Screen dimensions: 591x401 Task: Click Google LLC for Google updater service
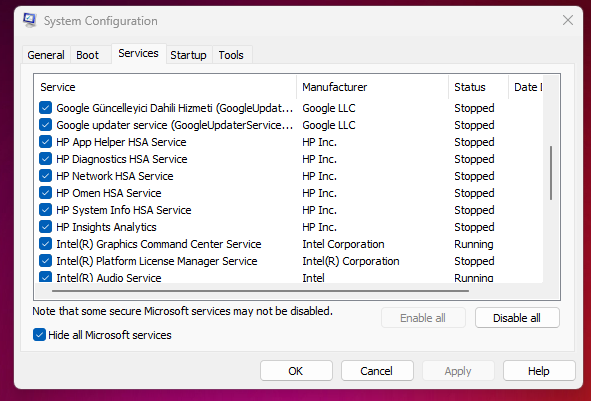[329, 125]
